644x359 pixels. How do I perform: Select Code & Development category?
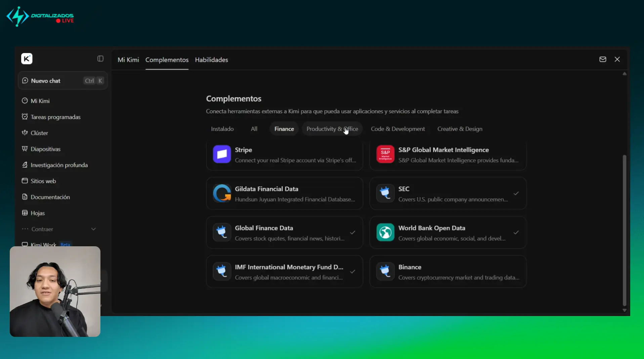pyautogui.click(x=398, y=129)
